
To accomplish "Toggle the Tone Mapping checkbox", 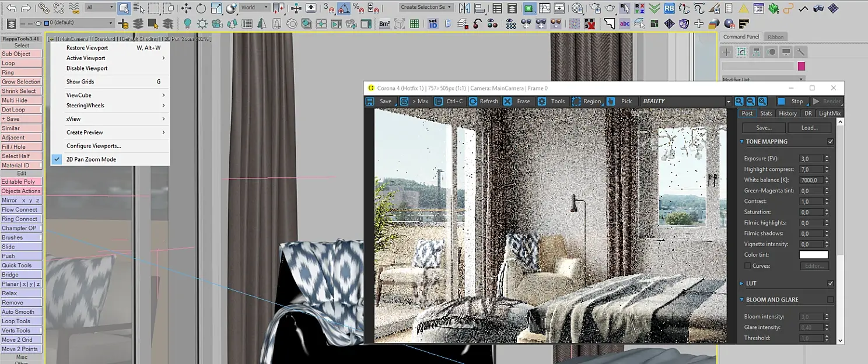I will point(831,142).
